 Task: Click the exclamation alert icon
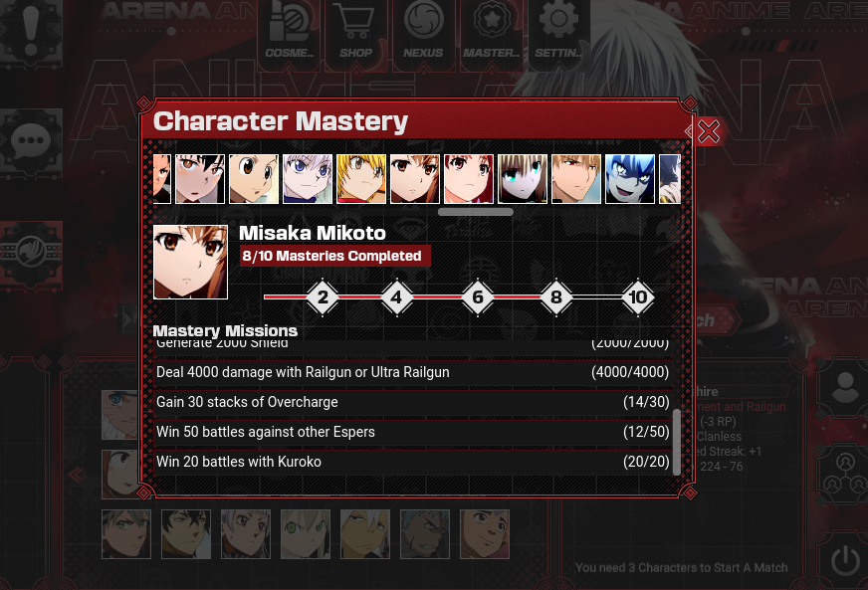[31, 31]
